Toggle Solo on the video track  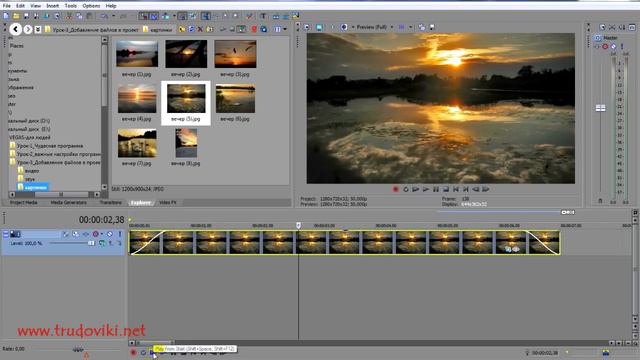point(120,234)
